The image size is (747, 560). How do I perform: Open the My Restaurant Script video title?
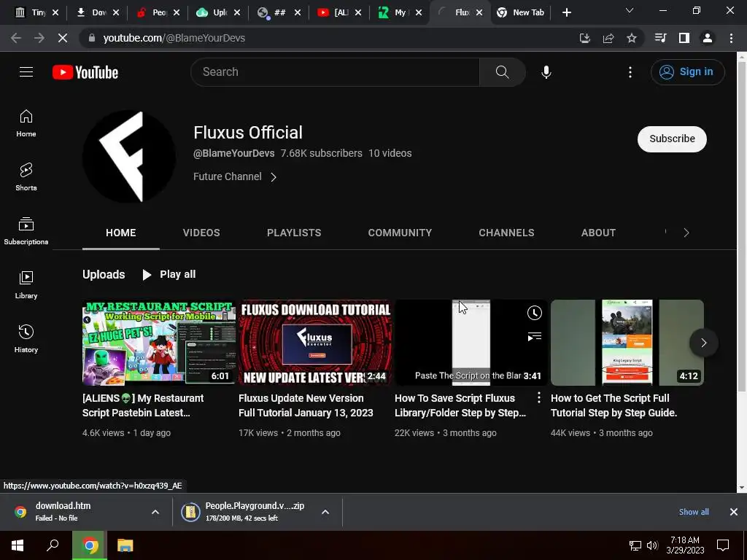pyautogui.click(x=143, y=405)
